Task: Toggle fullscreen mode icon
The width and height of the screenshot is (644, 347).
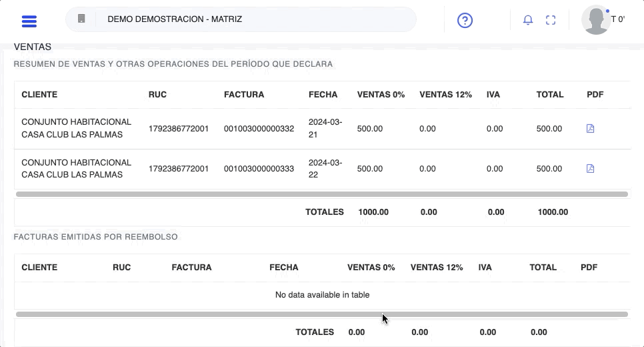Action: point(551,20)
